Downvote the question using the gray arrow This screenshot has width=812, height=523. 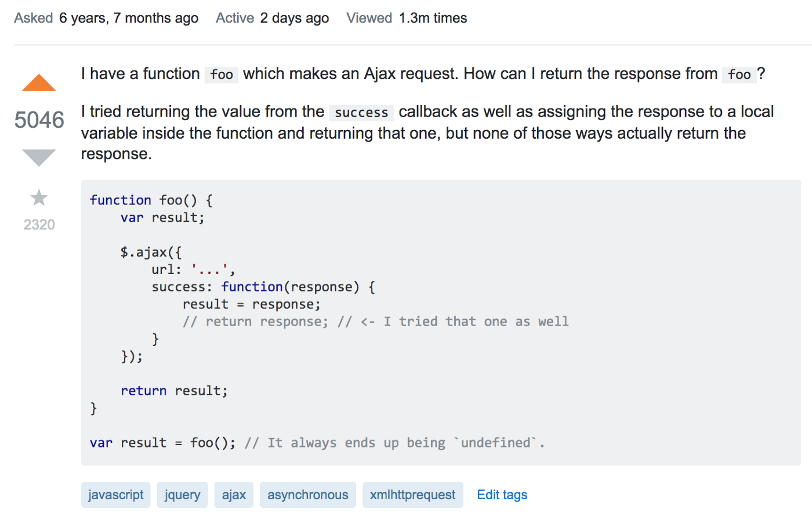(38, 157)
